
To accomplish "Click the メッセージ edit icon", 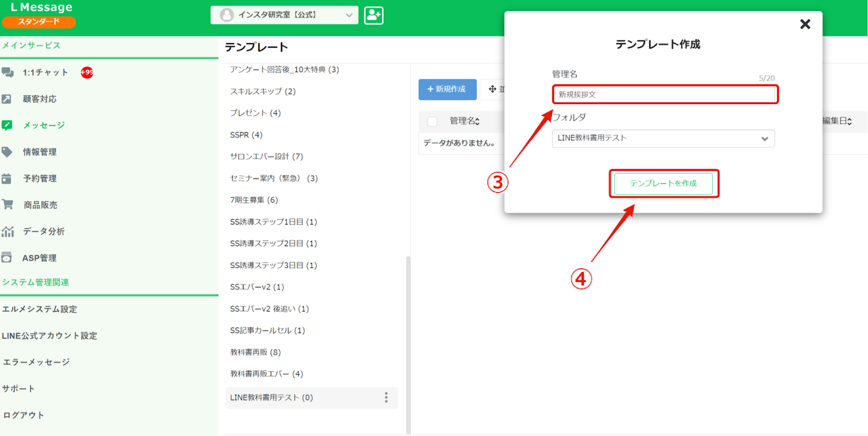I will (x=7, y=125).
